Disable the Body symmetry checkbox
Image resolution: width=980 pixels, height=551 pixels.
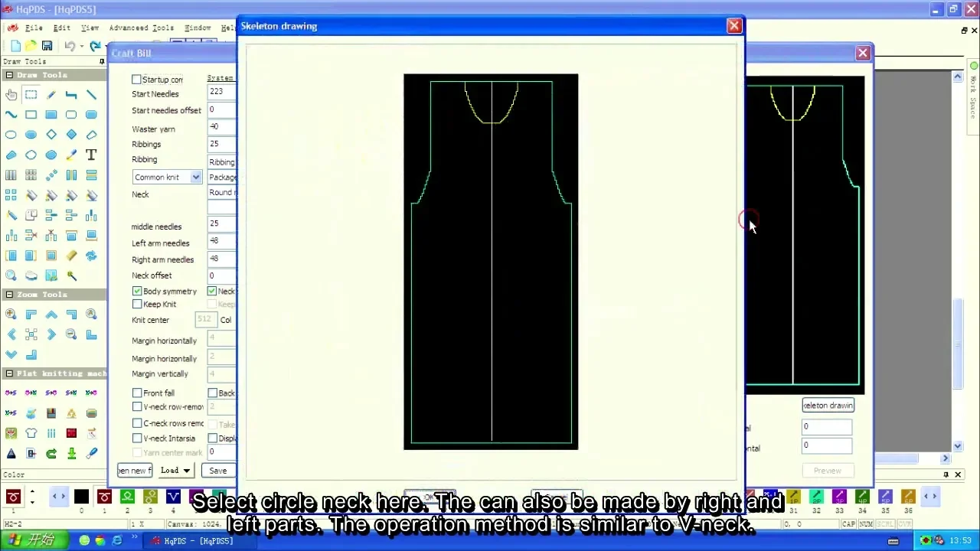tap(137, 292)
